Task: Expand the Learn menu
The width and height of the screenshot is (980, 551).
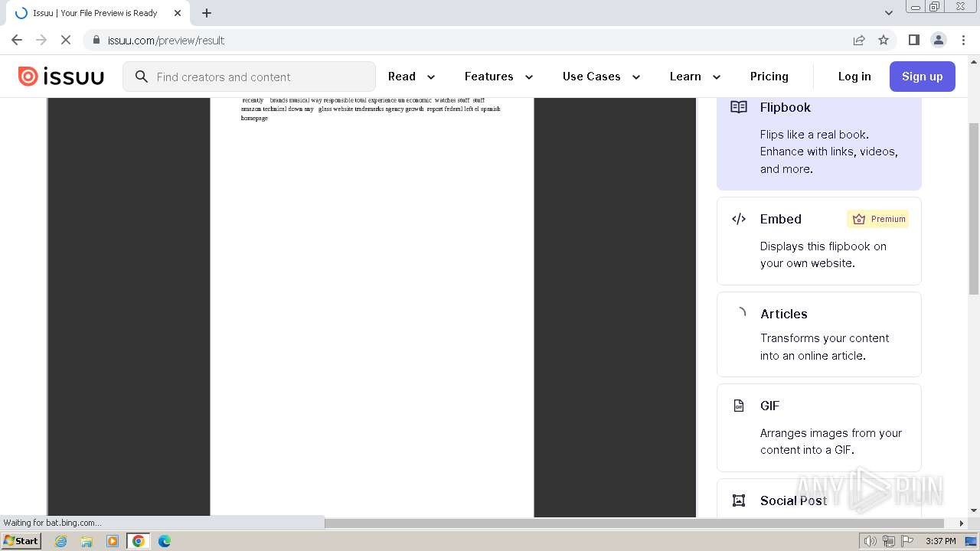Action: point(695,77)
